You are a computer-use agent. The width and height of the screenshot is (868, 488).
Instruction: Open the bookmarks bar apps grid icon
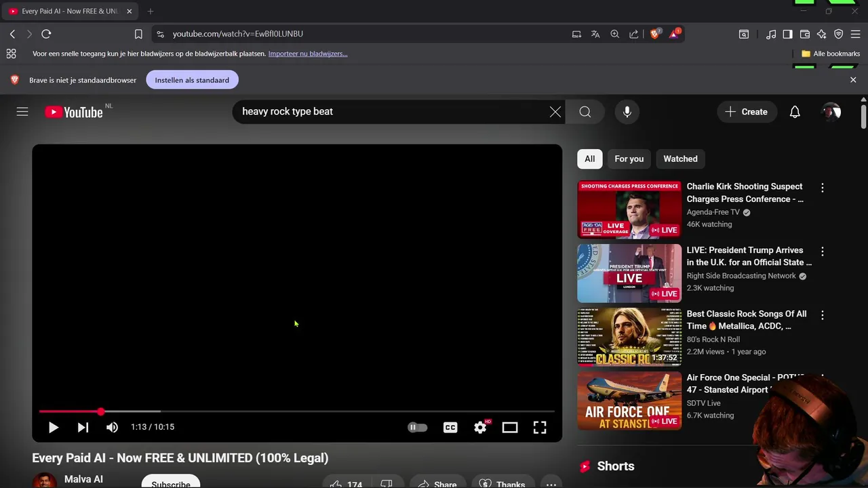point(11,54)
